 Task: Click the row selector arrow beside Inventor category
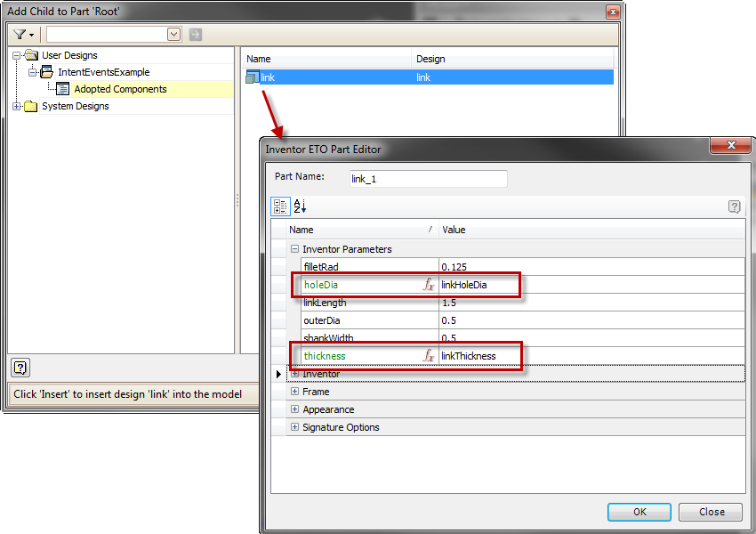[x=278, y=374]
